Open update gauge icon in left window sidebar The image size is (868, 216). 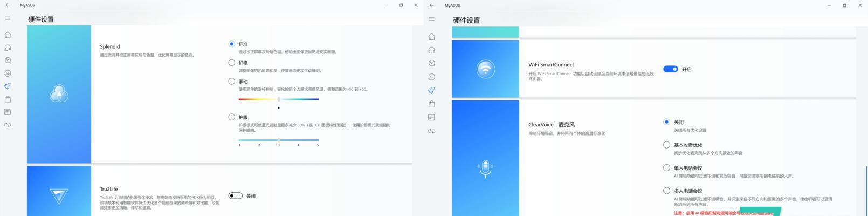(x=8, y=73)
